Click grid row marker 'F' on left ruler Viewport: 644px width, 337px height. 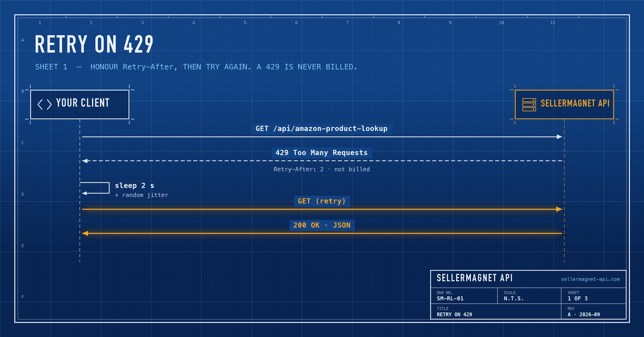(23, 297)
